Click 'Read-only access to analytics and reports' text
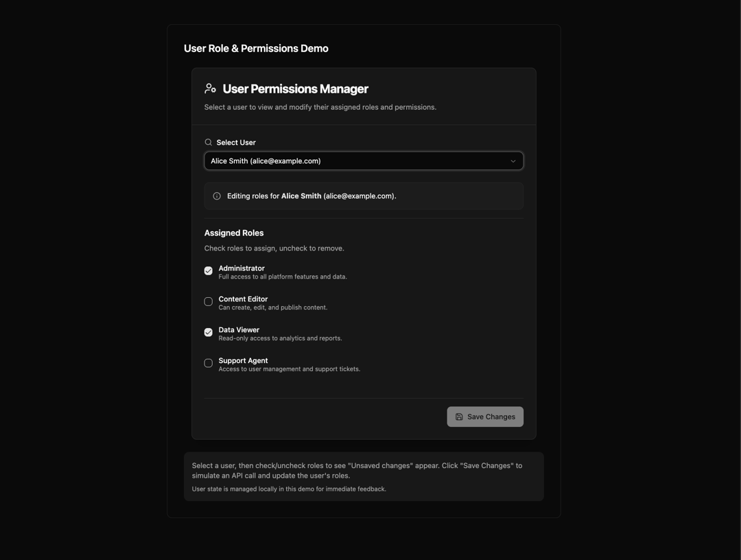741x560 pixels. click(280, 338)
